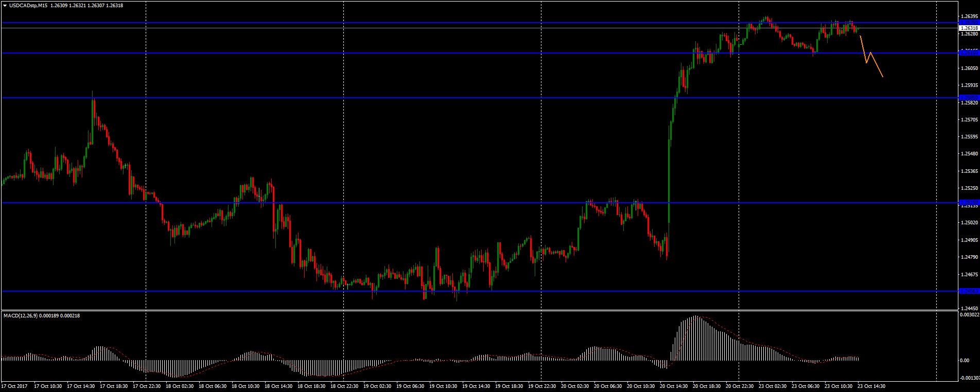Viewport: 980px width, 392px height.
Task: Click the 1.24450 price scale label
Action: pyautogui.click(x=969, y=308)
